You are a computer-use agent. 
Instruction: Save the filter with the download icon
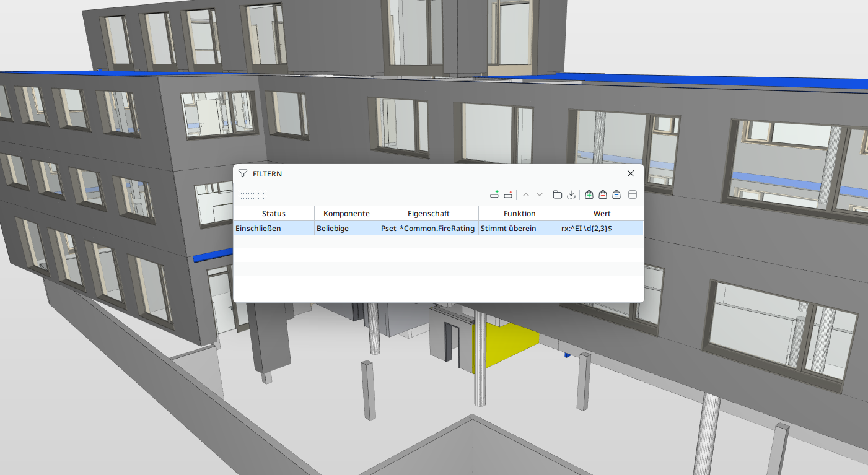571,194
